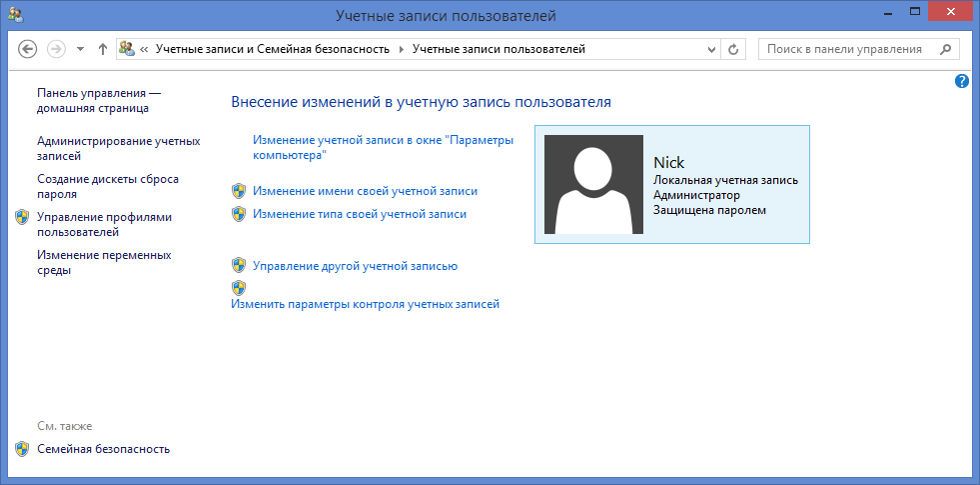Open 'Управление другой учетной записью'
980x485 pixels.
[x=355, y=266]
